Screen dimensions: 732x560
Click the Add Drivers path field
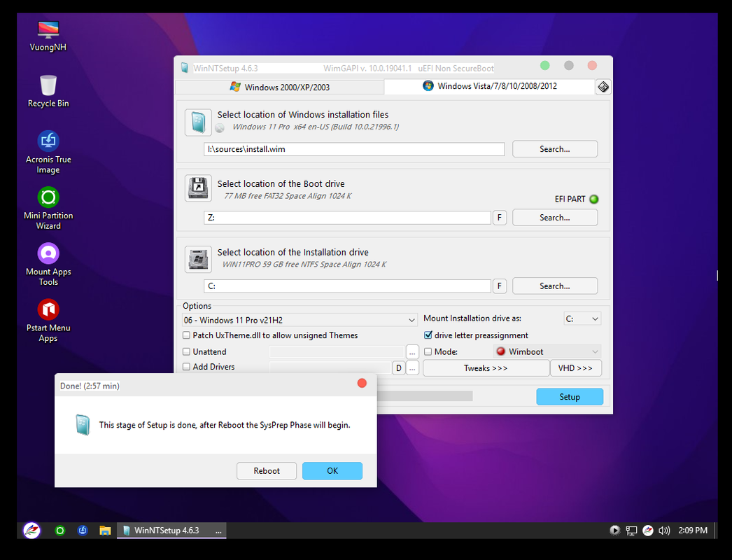coord(330,368)
